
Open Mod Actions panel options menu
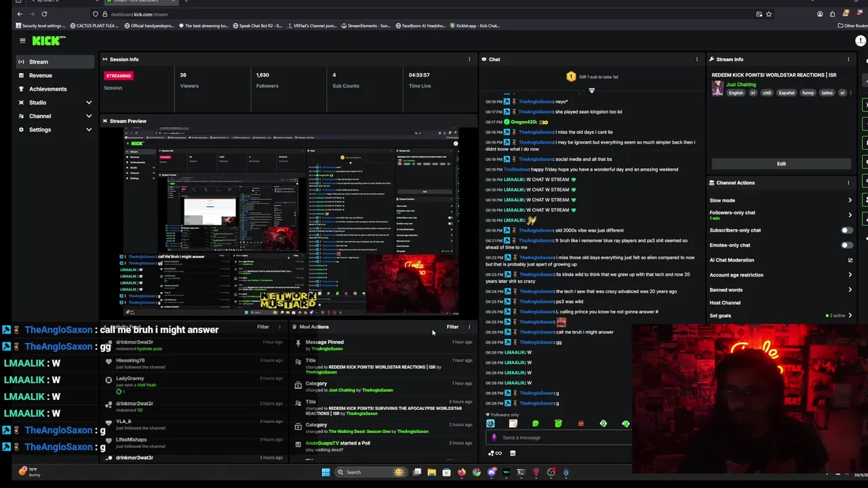pos(469,327)
